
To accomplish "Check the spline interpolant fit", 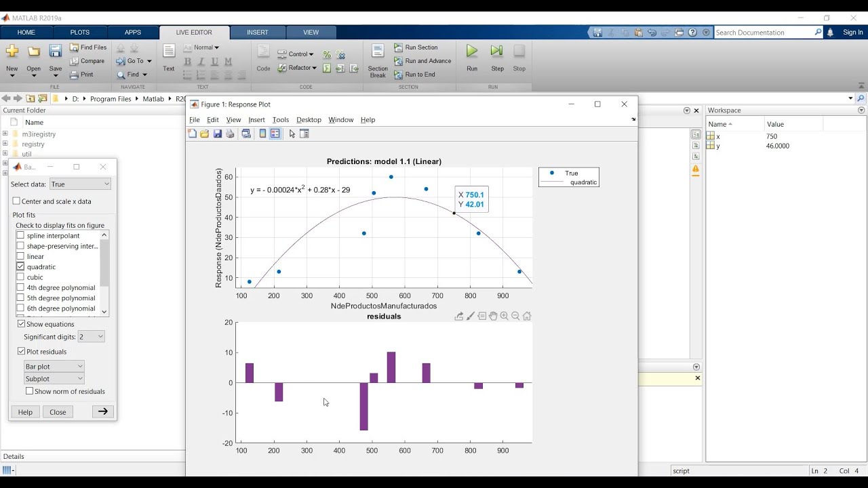I will click(x=20, y=236).
